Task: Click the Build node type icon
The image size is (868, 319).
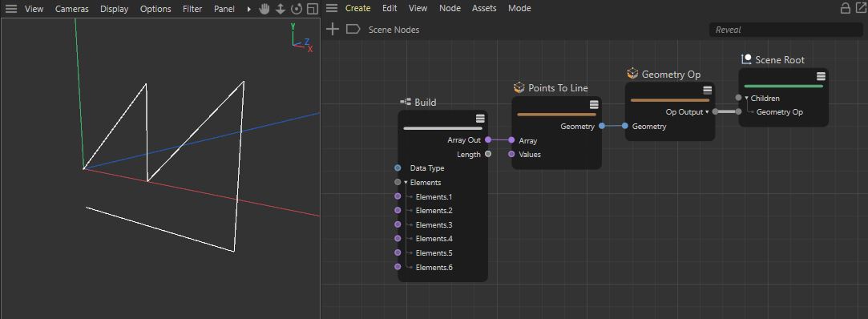Action: (406, 103)
